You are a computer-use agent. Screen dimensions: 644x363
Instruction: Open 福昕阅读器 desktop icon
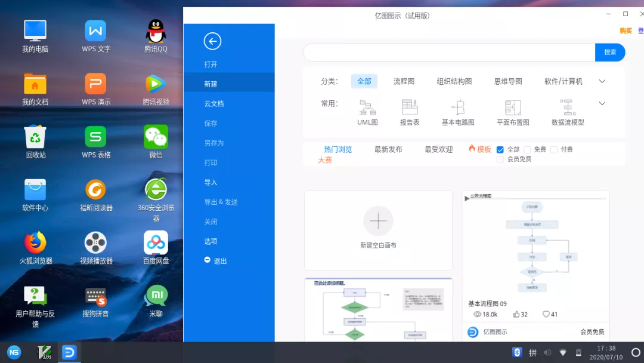95,195
